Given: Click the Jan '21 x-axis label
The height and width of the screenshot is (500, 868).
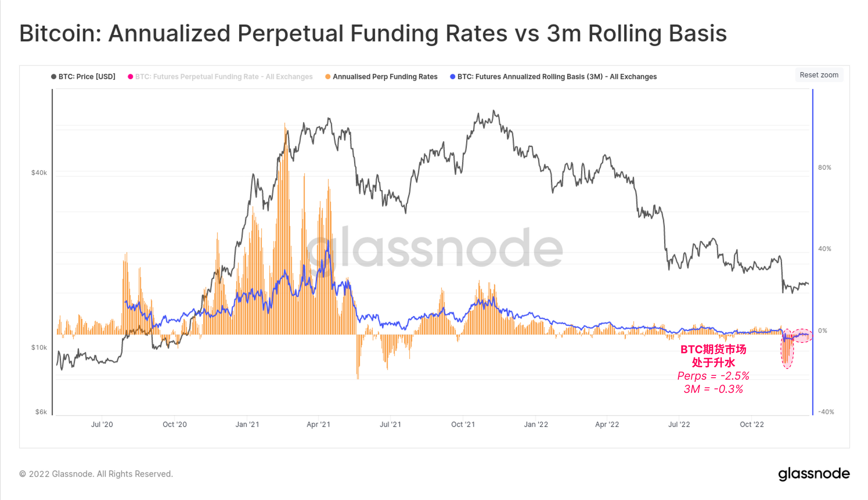Looking at the screenshot, I should tap(247, 424).
